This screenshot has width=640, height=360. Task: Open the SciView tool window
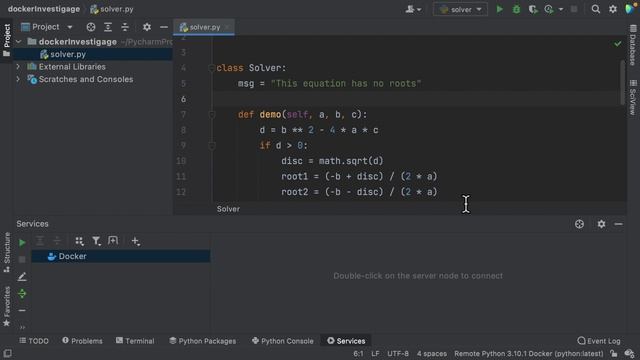point(633,97)
